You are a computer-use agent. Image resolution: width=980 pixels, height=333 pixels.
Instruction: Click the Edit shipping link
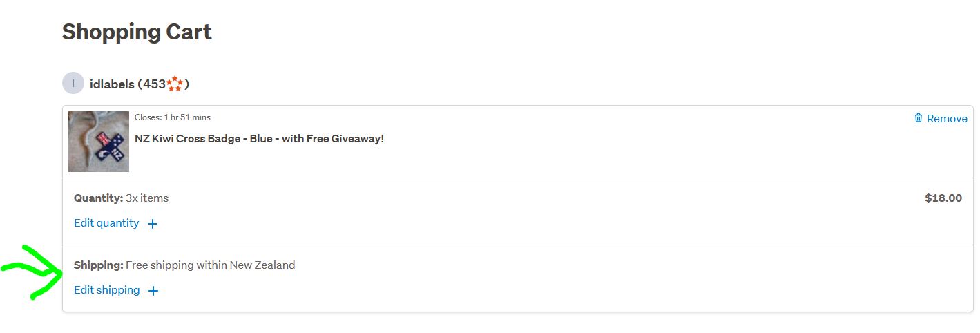pyautogui.click(x=107, y=290)
